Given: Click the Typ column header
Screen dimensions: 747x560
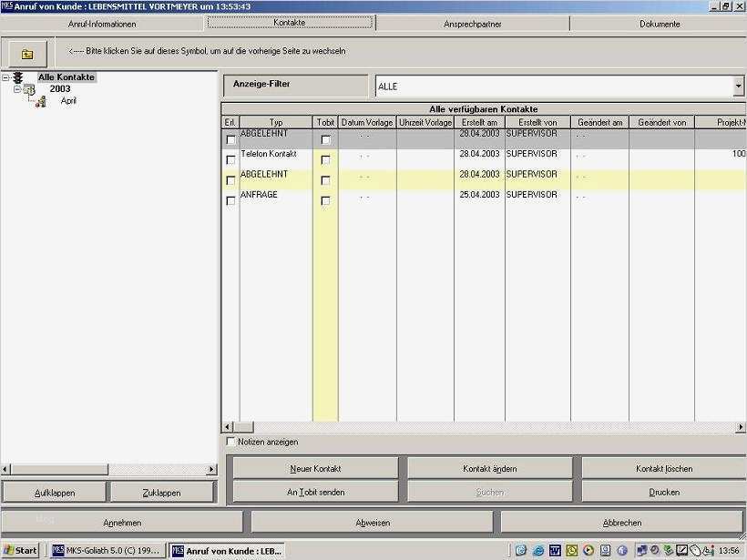Looking at the screenshot, I should (276, 122).
